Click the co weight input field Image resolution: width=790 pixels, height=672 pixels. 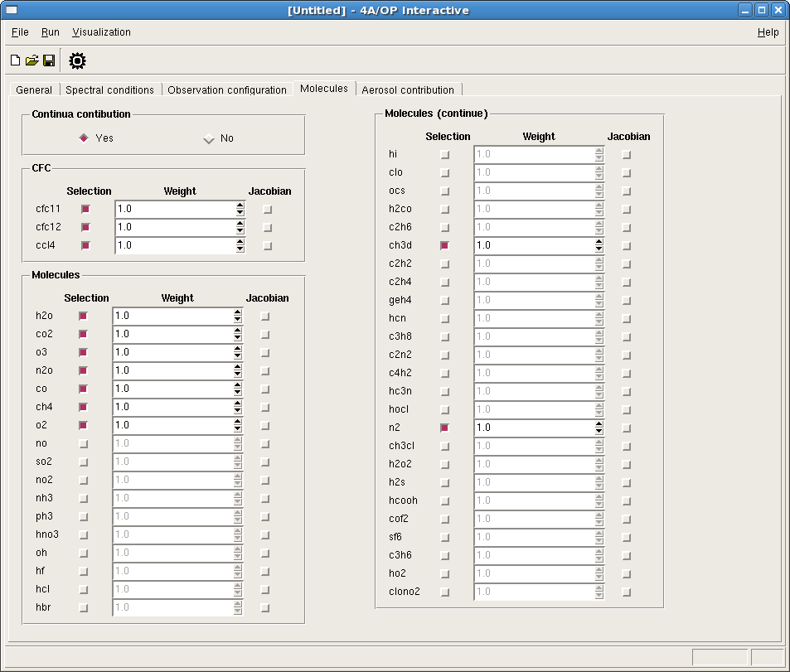point(172,389)
